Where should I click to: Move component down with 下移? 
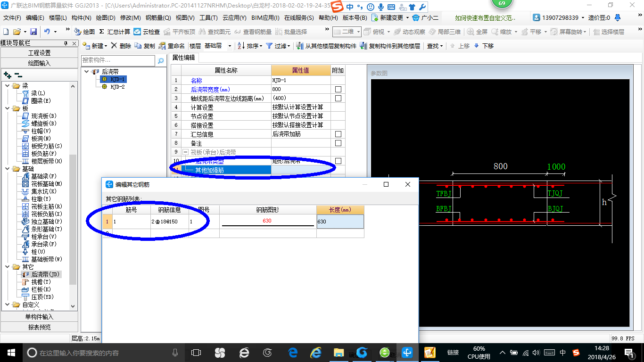(x=484, y=46)
